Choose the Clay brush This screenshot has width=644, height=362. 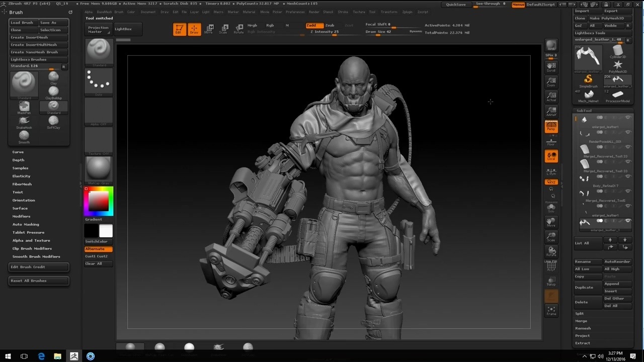click(x=53, y=78)
